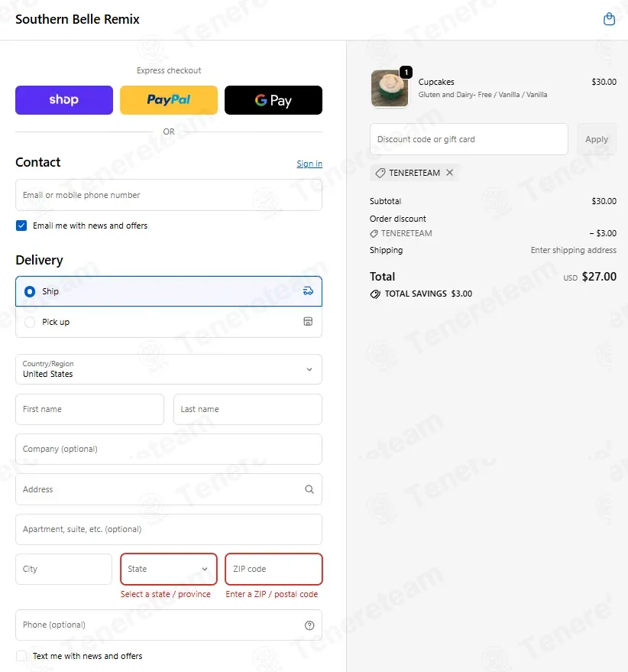Pay with Shop Pay express checkout
628x672 pixels.
click(x=64, y=100)
